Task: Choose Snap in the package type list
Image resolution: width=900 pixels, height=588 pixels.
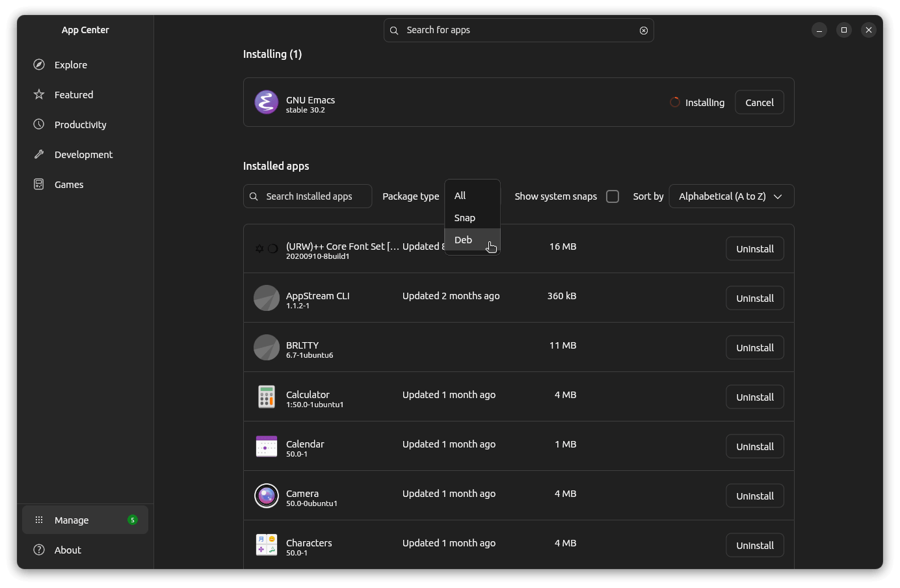Action: point(465,218)
